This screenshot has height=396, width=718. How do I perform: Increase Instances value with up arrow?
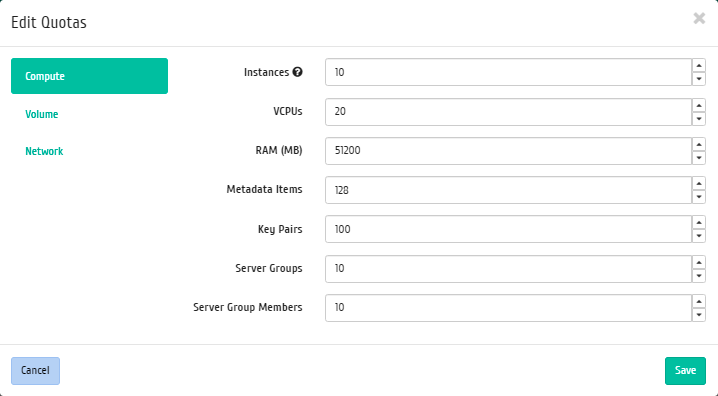(x=699, y=65)
